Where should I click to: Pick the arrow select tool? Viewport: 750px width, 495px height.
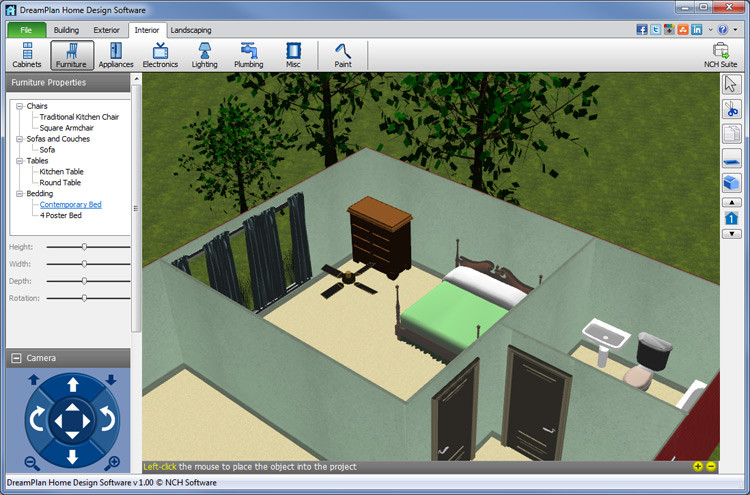731,85
